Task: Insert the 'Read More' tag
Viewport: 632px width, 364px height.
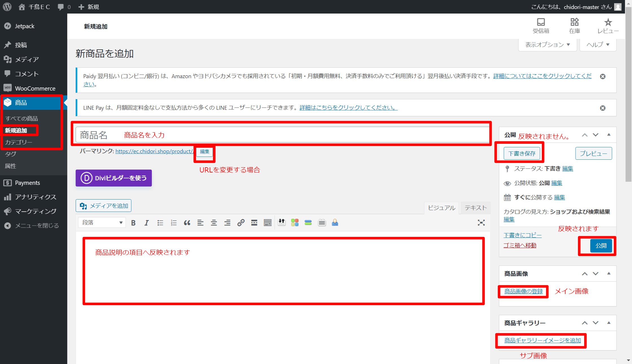Action: tap(254, 222)
